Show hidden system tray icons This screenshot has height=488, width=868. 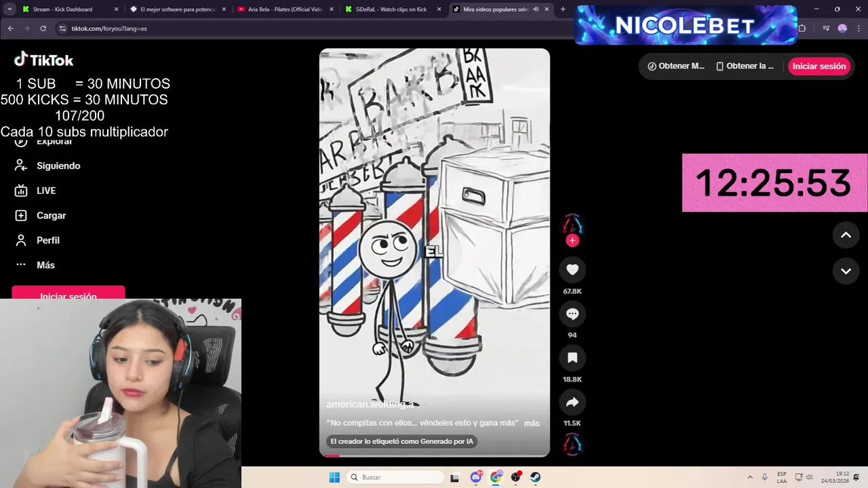click(749, 477)
